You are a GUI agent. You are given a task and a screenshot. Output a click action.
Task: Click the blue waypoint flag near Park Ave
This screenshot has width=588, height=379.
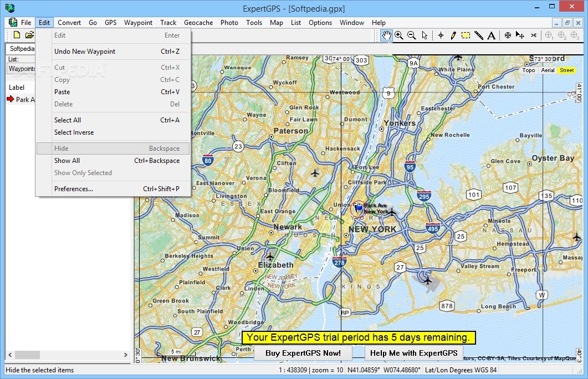[359, 207]
